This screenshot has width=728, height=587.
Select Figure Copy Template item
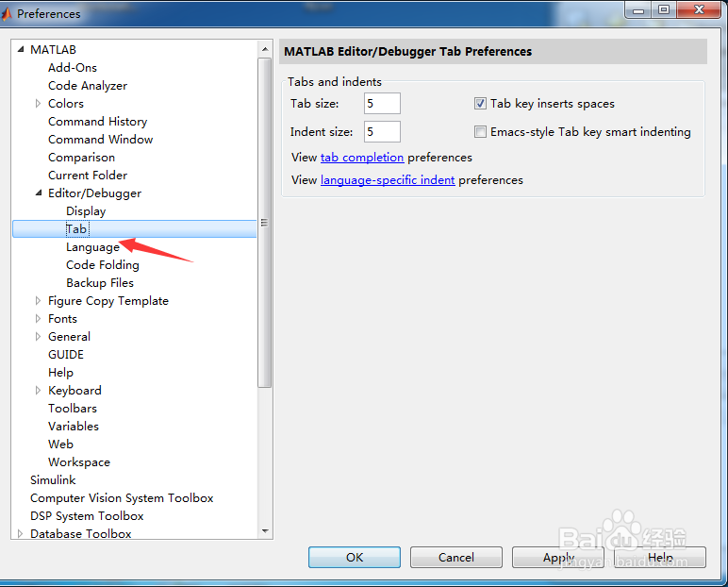108,301
